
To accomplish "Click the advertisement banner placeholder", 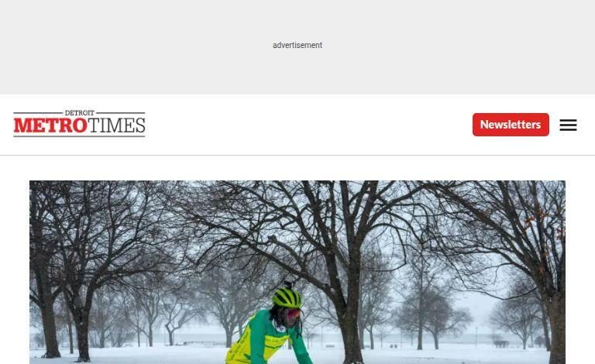I will 297,47.
